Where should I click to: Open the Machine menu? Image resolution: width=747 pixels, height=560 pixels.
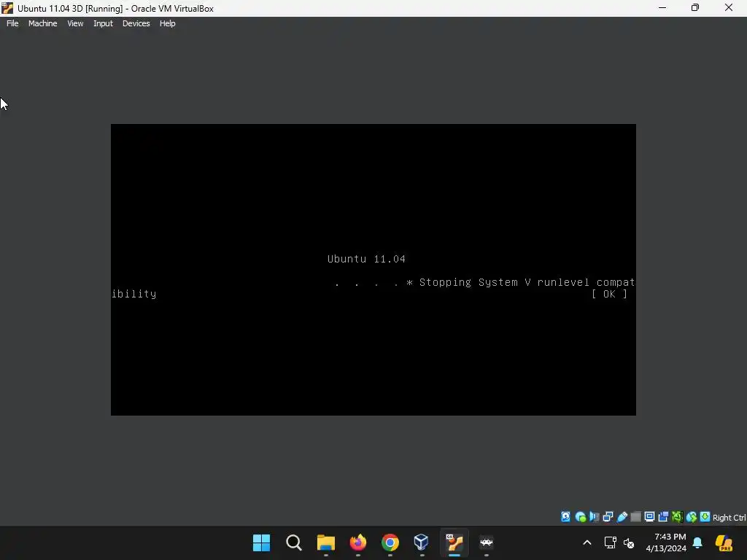pos(42,23)
